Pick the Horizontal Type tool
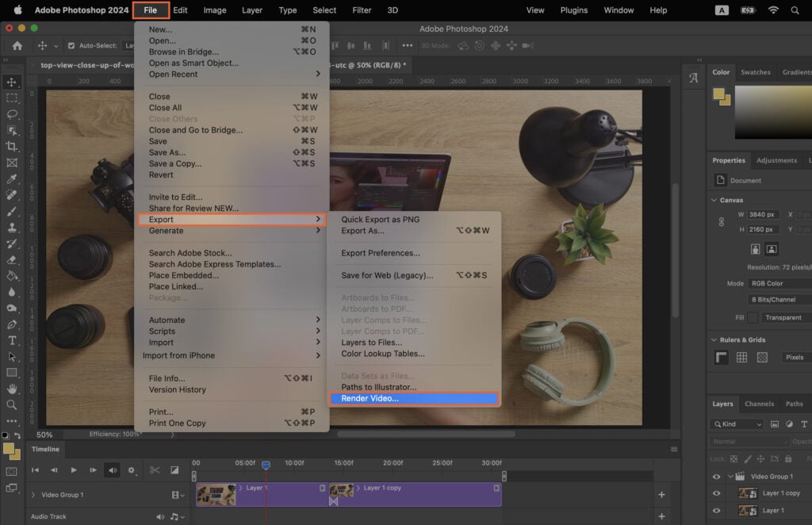 (x=12, y=340)
